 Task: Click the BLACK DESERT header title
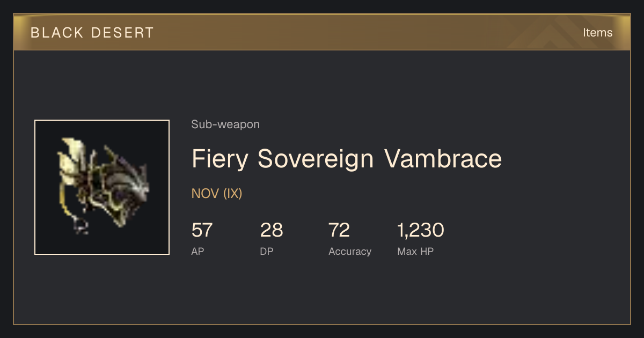tap(92, 33)
